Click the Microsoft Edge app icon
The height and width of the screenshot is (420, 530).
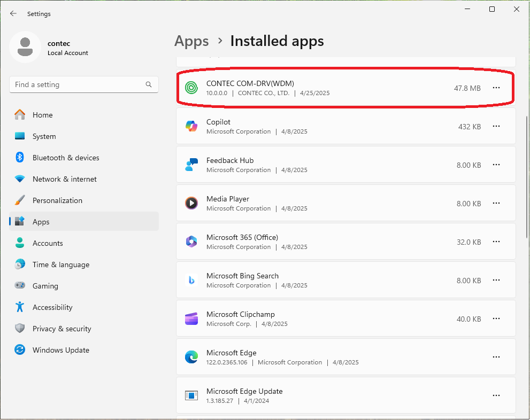tap(191, 357)
